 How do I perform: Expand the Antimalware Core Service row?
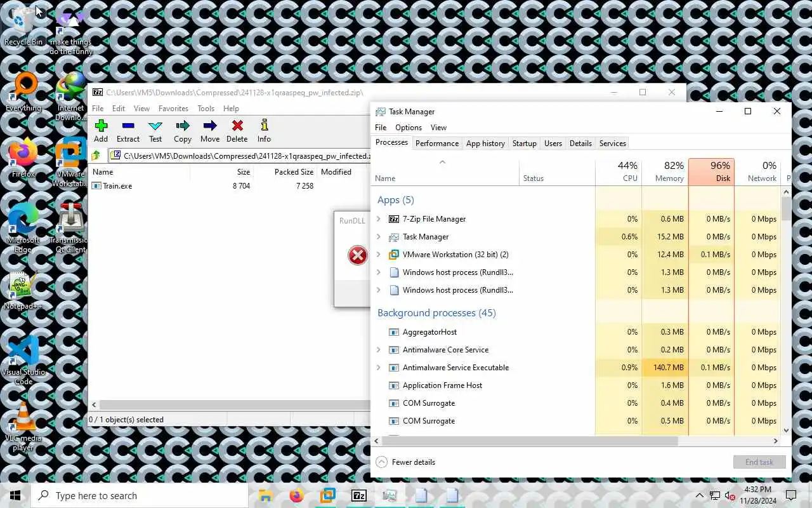pos(379,350)
